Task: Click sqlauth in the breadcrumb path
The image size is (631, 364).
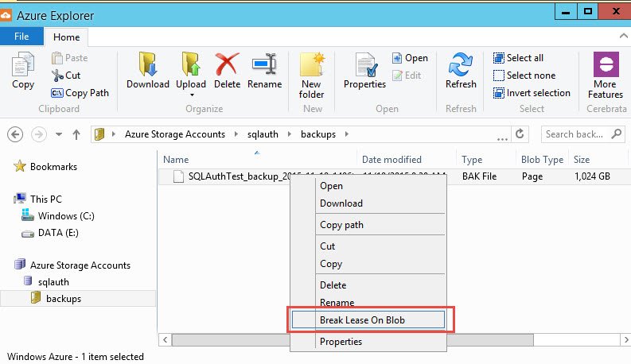Action: click(263, 134)
